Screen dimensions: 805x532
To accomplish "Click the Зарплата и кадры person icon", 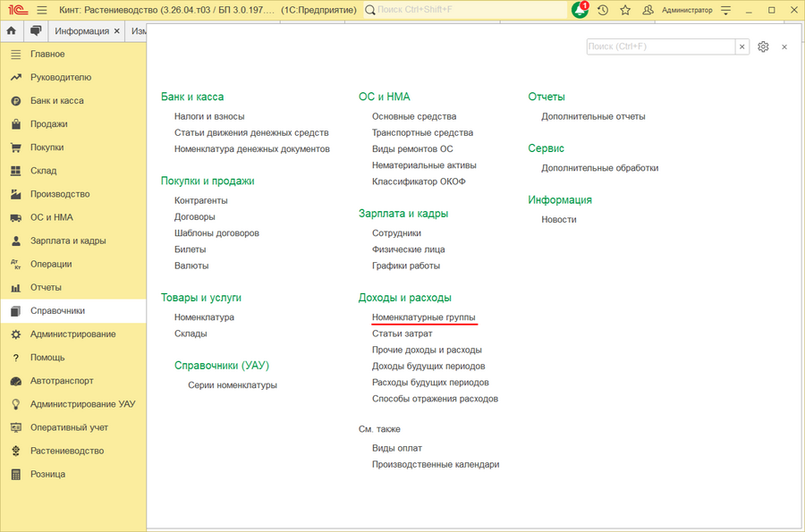I will (x=16, y=241).
